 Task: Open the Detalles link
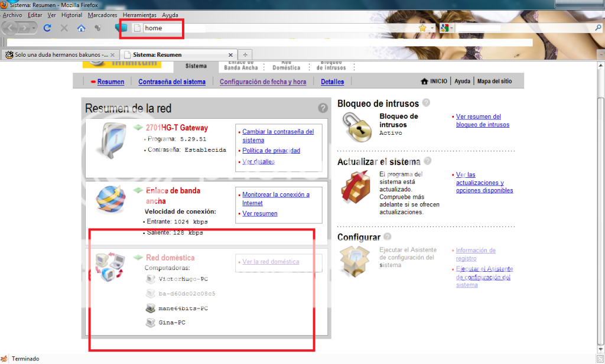coord(332,82)
